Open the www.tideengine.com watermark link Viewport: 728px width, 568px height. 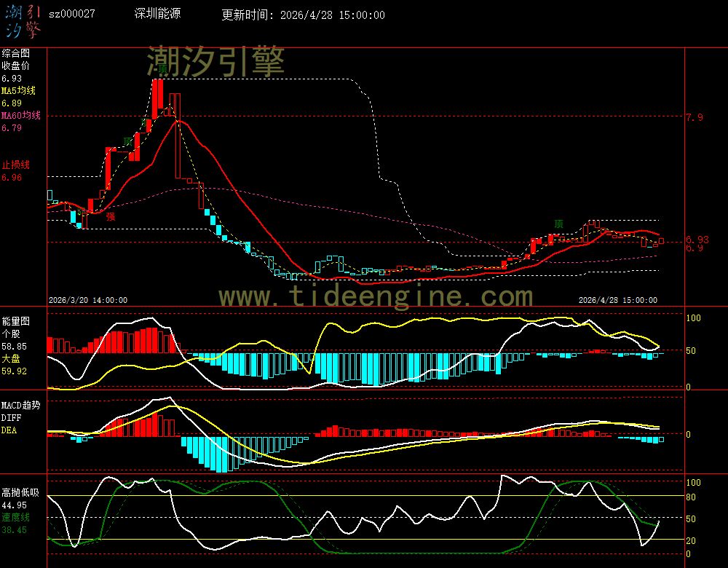pos(376,296)
